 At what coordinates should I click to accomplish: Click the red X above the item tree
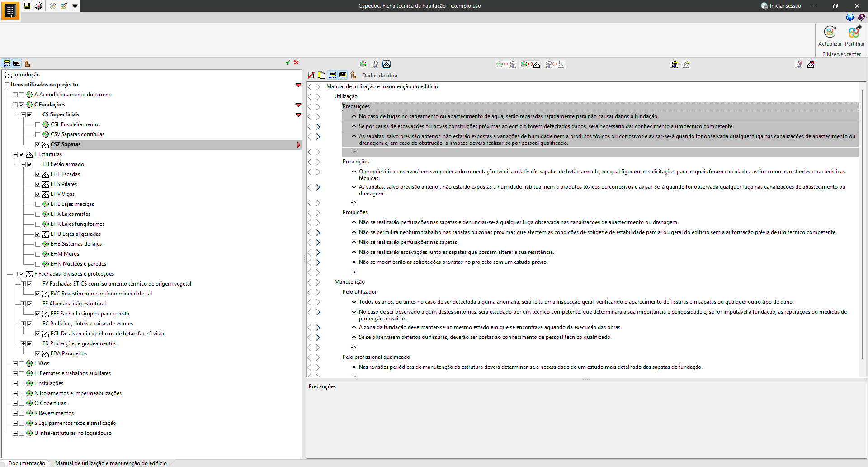click(x=296, y=63)
